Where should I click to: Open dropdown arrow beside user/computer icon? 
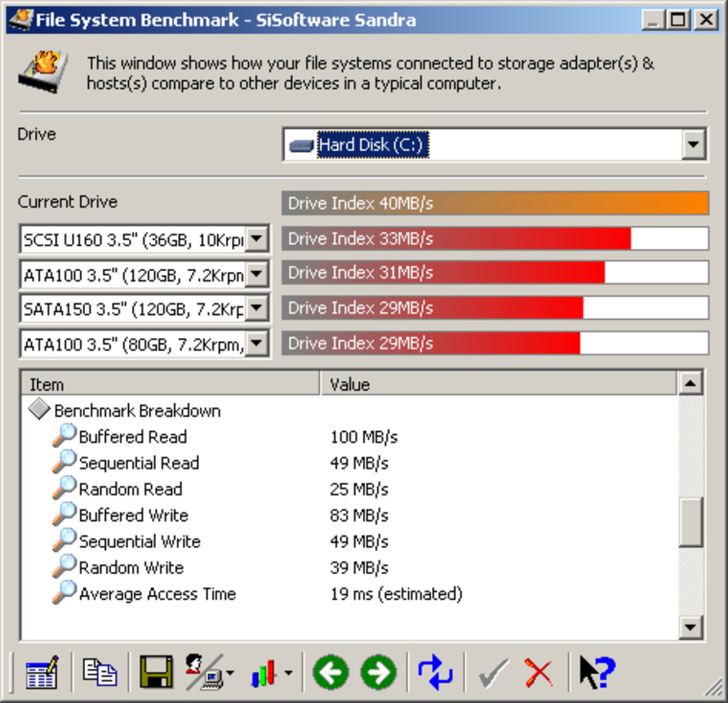(230, 673)
